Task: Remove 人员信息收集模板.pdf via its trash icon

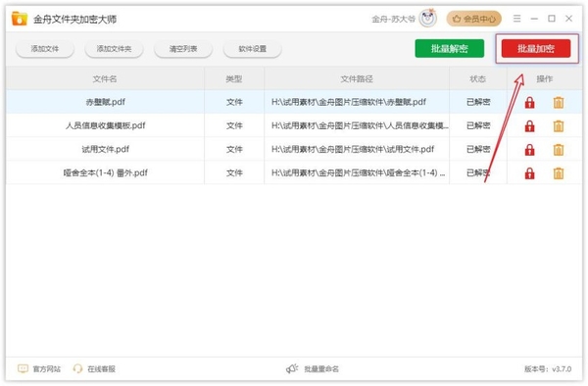Action: (559, 126)
